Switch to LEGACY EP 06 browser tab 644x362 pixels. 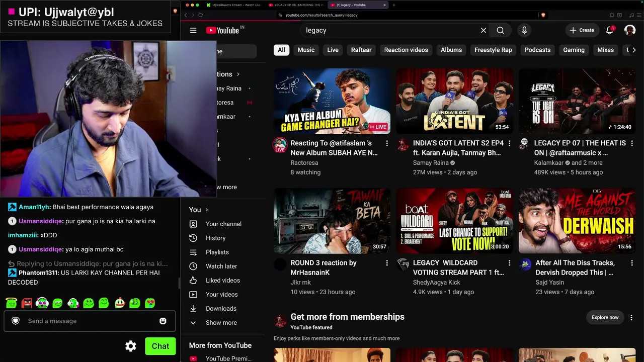296,5
